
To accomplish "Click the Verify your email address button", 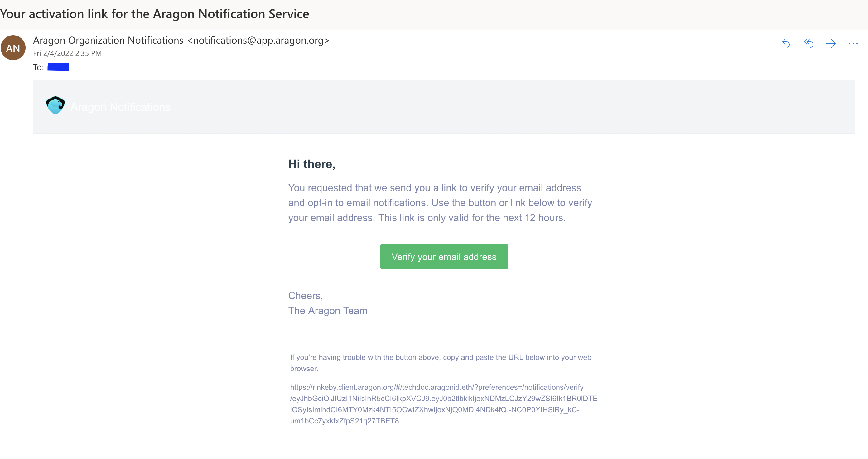I will click(x=444, y=257).
